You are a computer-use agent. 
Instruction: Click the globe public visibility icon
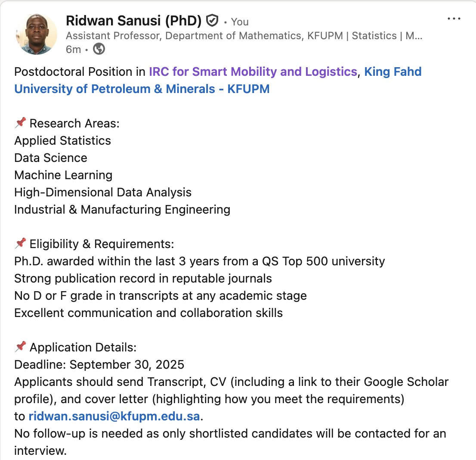99,50
